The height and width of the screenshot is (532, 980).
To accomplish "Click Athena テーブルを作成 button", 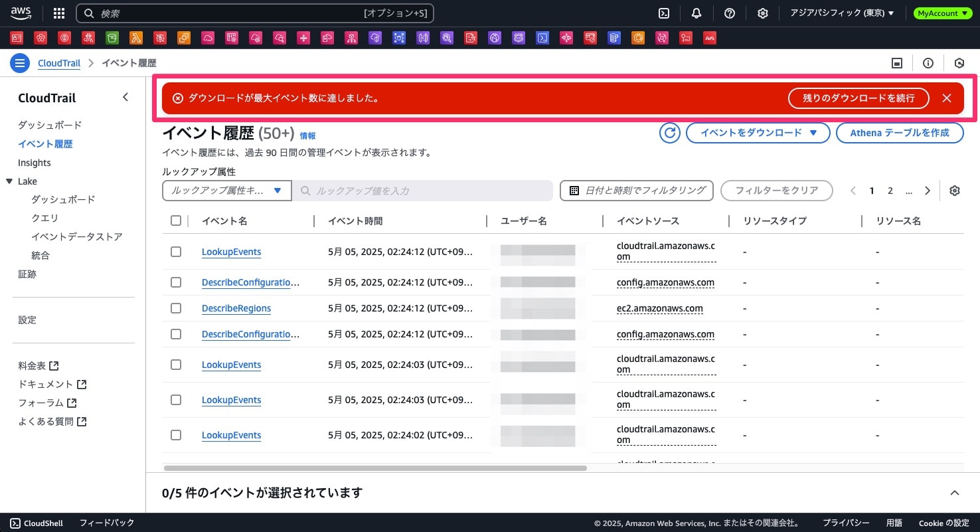I will point(900,133).
